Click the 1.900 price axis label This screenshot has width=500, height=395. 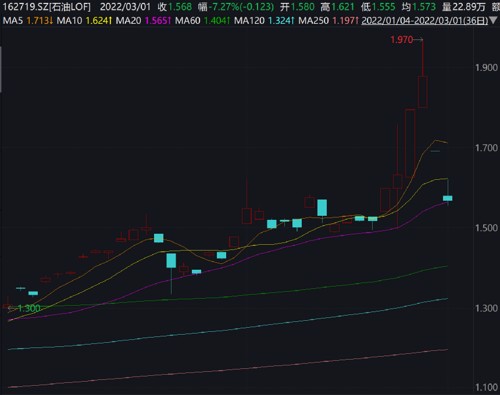486,68
